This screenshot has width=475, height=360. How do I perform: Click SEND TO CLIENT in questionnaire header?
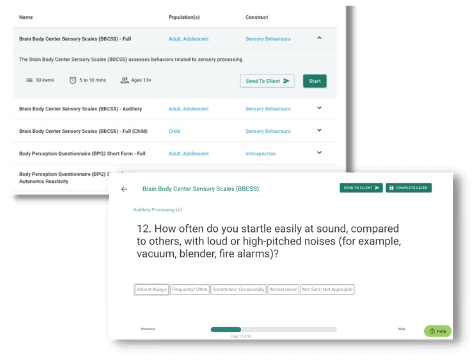pyautogui.click(x=361, y=188)
